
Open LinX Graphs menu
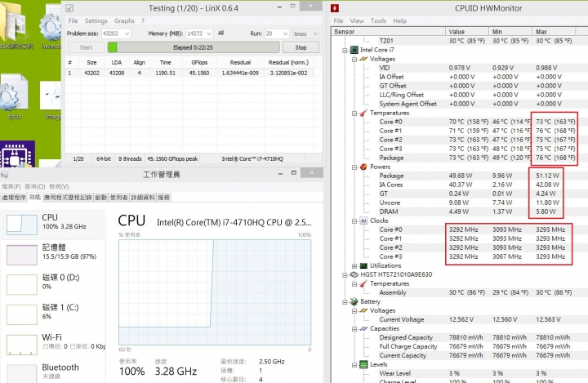coord(124,20)
